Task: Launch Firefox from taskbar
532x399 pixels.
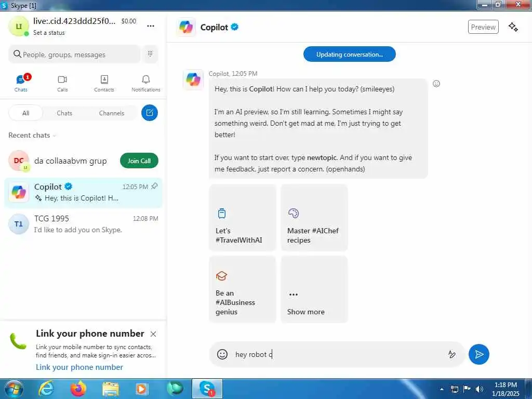Action: tap(78, 389)
